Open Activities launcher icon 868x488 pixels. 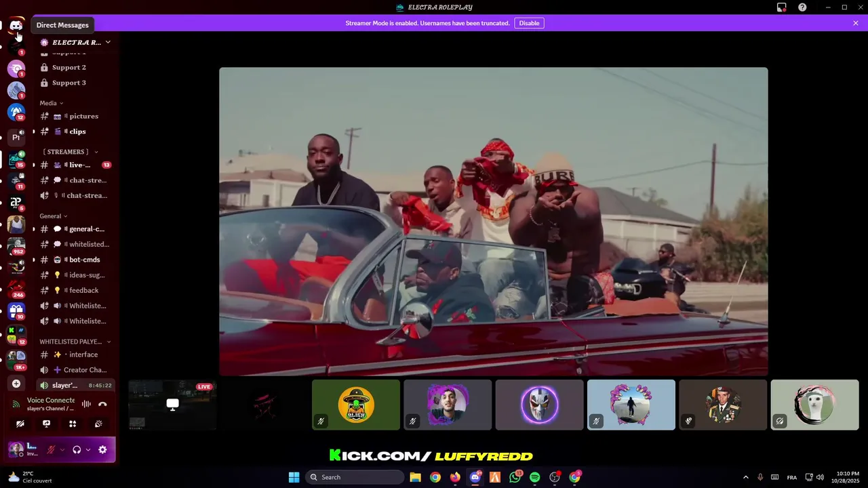point(73,424)
